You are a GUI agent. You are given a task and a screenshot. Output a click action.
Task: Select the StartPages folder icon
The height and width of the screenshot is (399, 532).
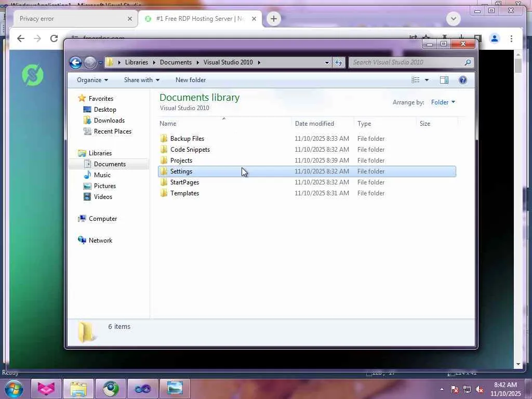[164, 182]
